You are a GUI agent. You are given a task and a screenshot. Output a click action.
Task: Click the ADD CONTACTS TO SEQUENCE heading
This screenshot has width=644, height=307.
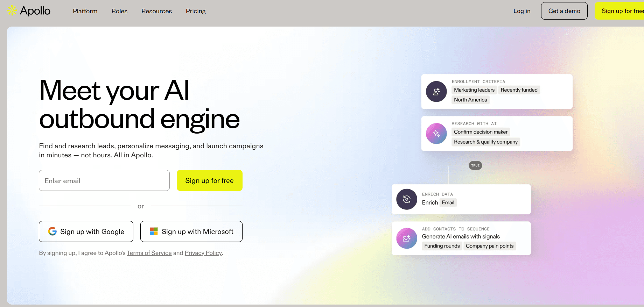(x=455, y=229)
